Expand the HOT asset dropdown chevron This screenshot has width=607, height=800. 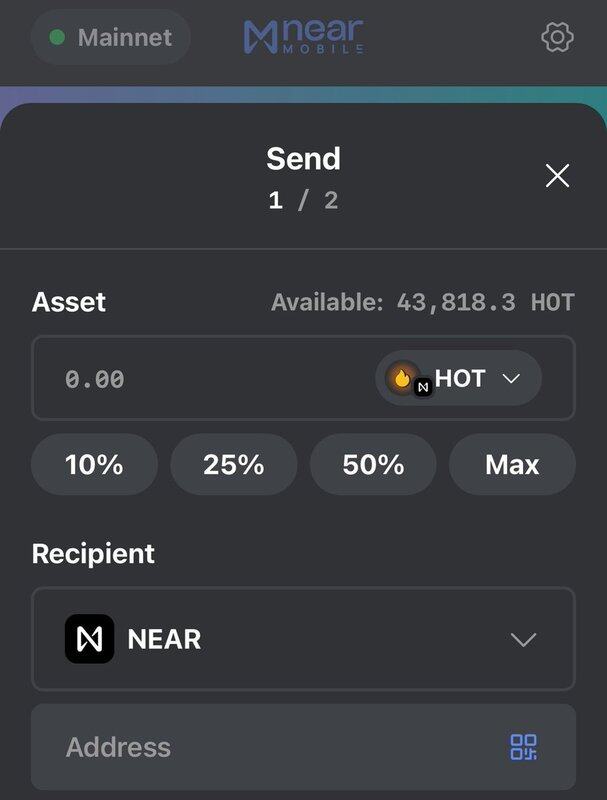click(511, 379)
